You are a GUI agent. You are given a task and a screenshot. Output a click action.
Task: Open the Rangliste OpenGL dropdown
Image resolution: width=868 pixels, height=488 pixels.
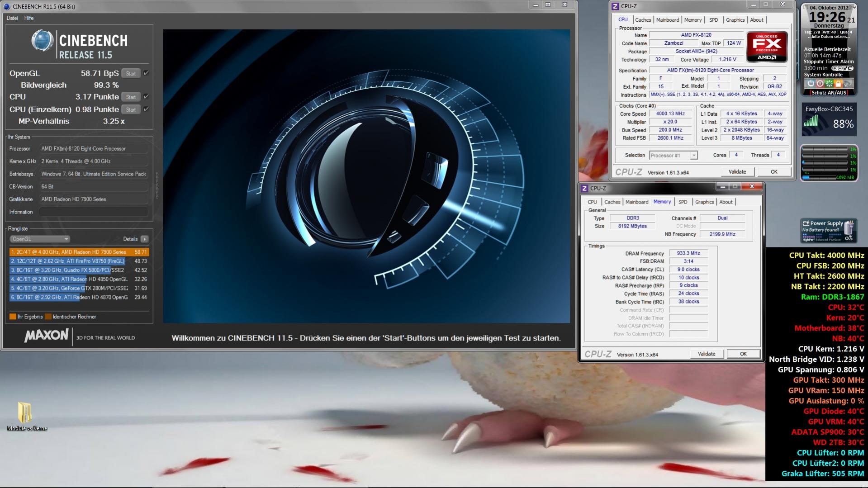tap(40, 239)
